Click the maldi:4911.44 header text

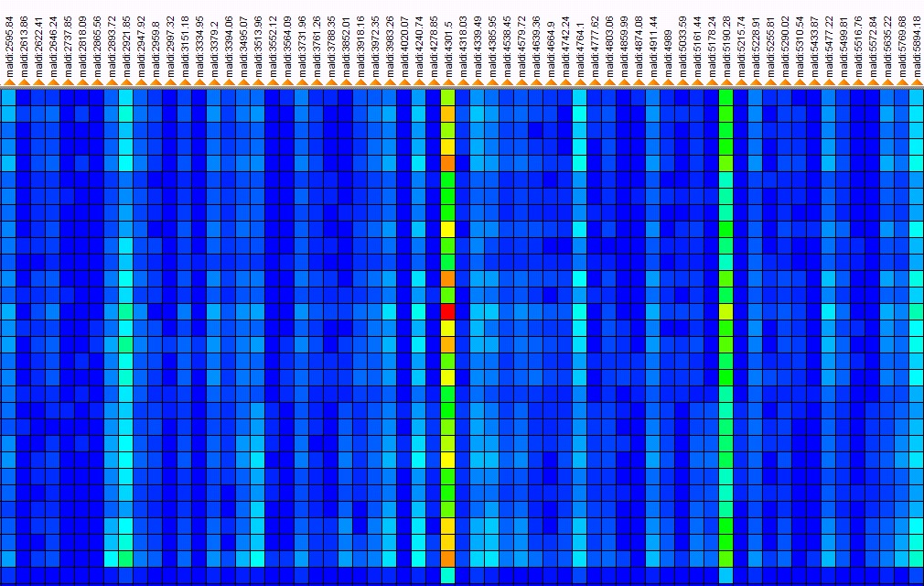point(654,47)
